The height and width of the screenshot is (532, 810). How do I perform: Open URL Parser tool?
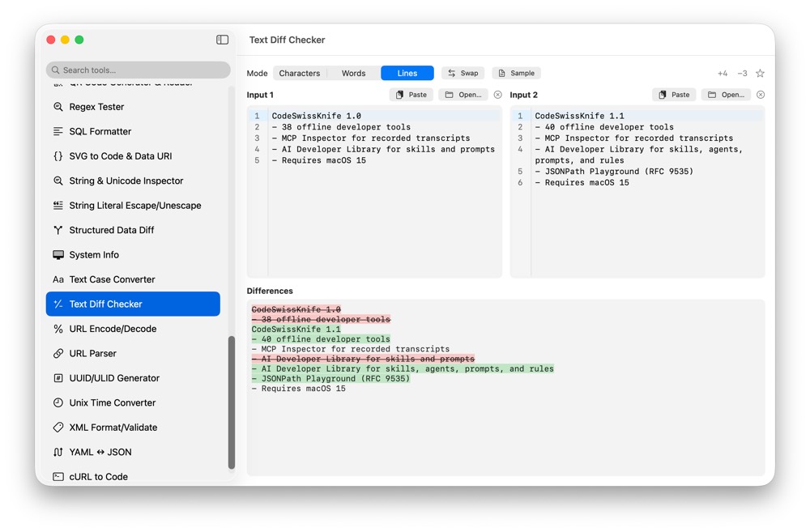[133, 353]
